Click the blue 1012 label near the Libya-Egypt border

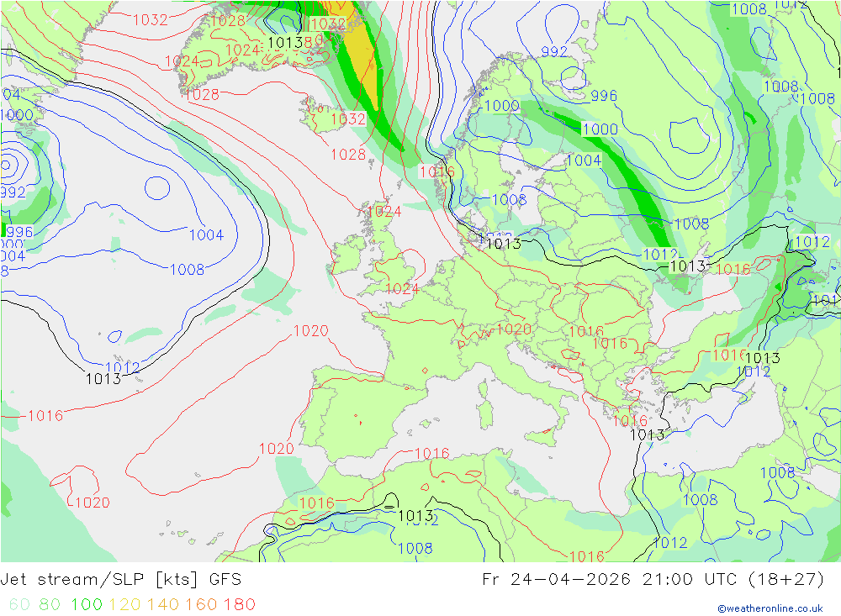(670, 543)
